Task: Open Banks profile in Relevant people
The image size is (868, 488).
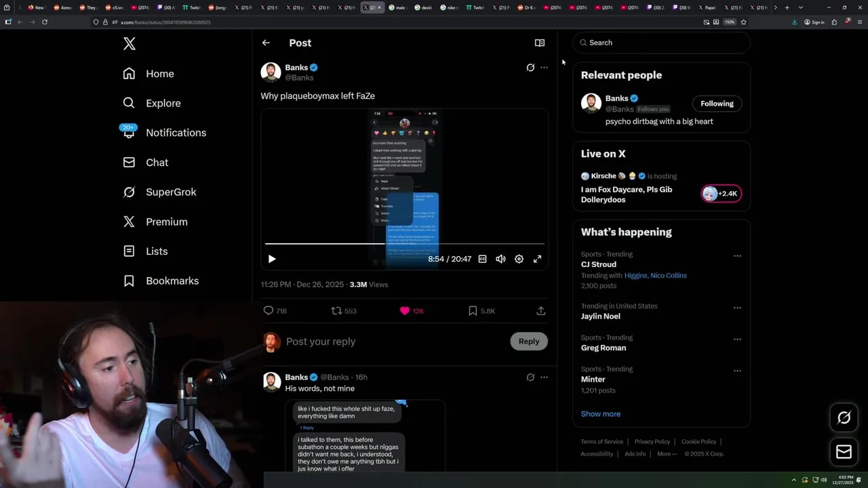Action: (x=616, y=98)
